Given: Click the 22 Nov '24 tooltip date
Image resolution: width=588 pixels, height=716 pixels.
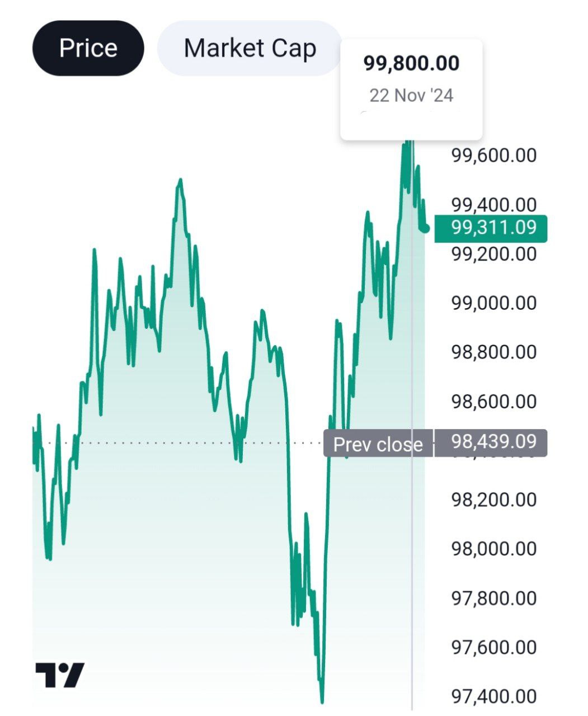Looking at the screenshot, I should coord(411,95).
